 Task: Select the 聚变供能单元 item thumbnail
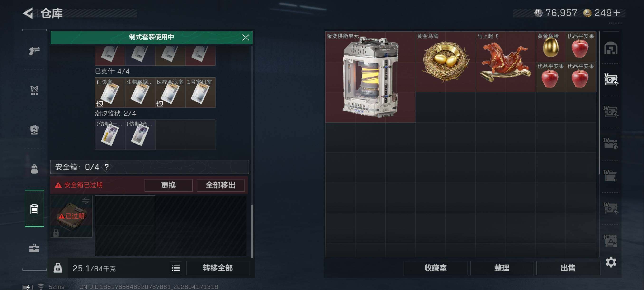tap(370, 77)
